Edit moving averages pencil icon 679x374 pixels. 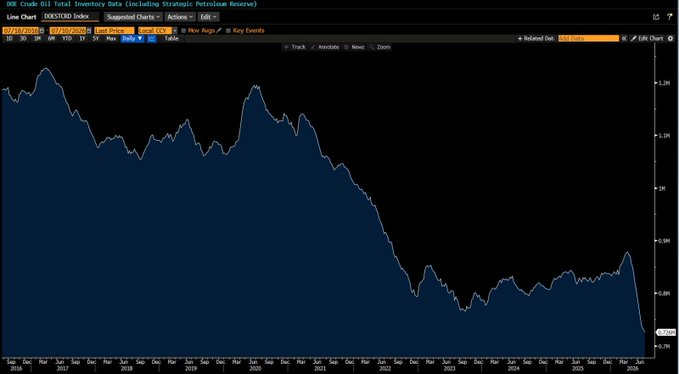[x=218, y=31]
